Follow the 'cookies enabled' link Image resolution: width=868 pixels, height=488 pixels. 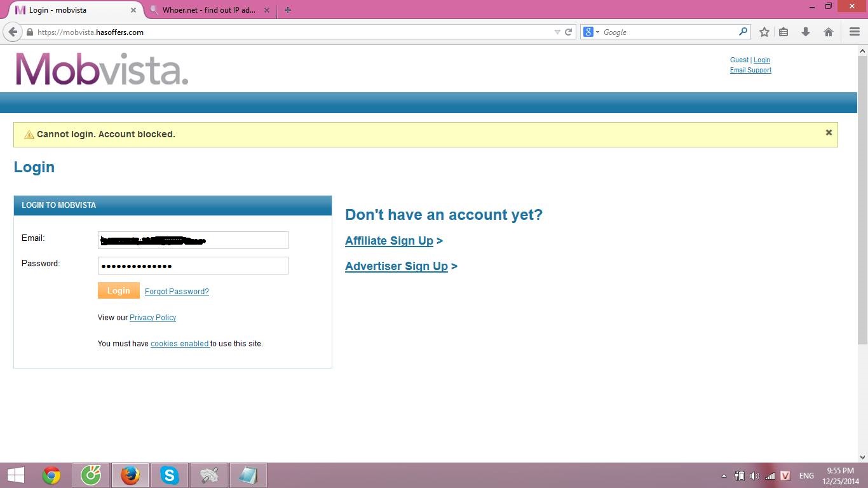[x=180, y=344]
